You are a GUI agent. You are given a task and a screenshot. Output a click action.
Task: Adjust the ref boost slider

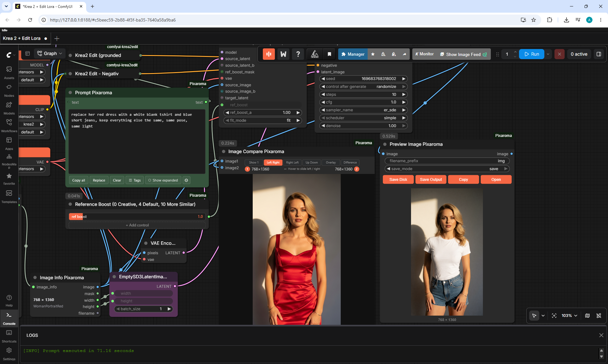[137, 217]
